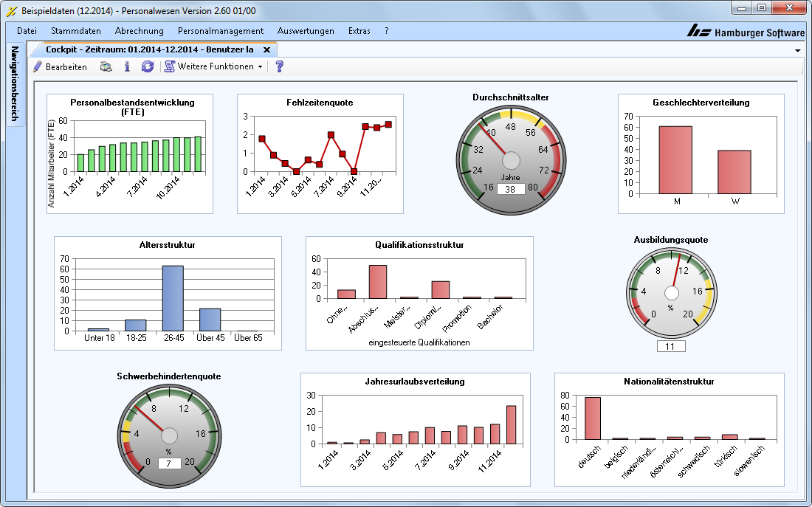
Task: Open the Personalmanagement menu
Action: 221,31
